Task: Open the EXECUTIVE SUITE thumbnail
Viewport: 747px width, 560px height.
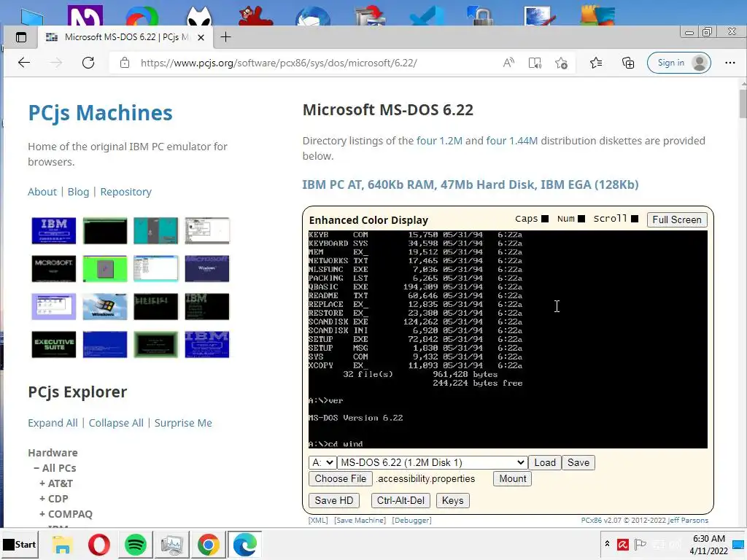Action: click(x=54, y=344)
